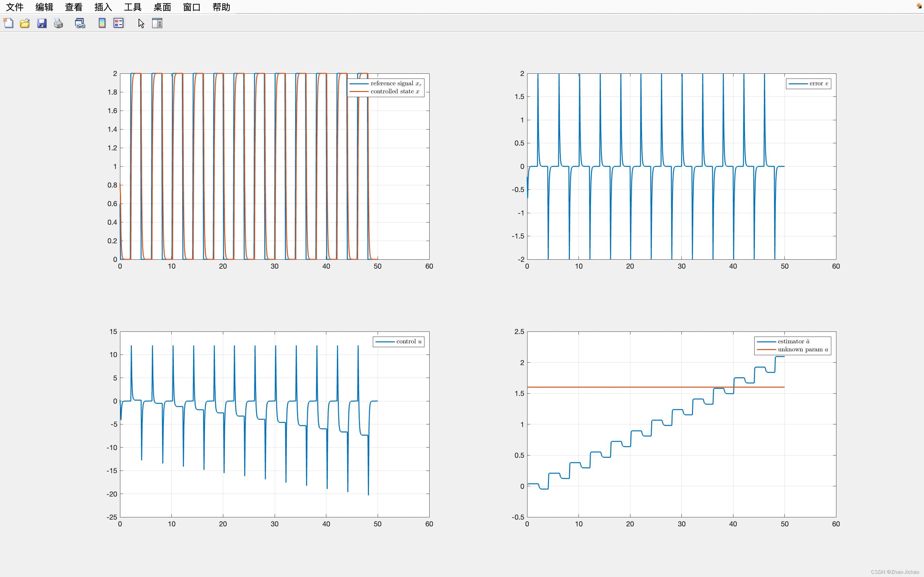Save the figure with the floppy icon
Screen dimensions: 924x577
tap(42, 23)
